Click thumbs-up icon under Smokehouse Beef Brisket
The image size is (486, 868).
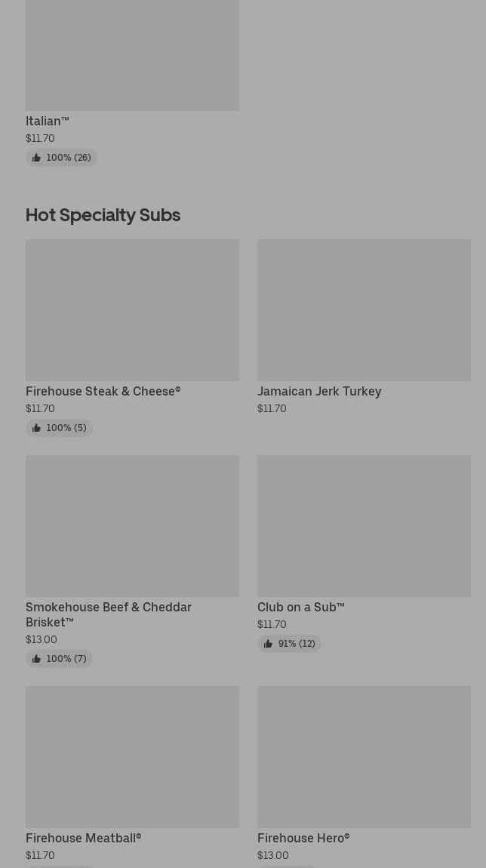36,659
